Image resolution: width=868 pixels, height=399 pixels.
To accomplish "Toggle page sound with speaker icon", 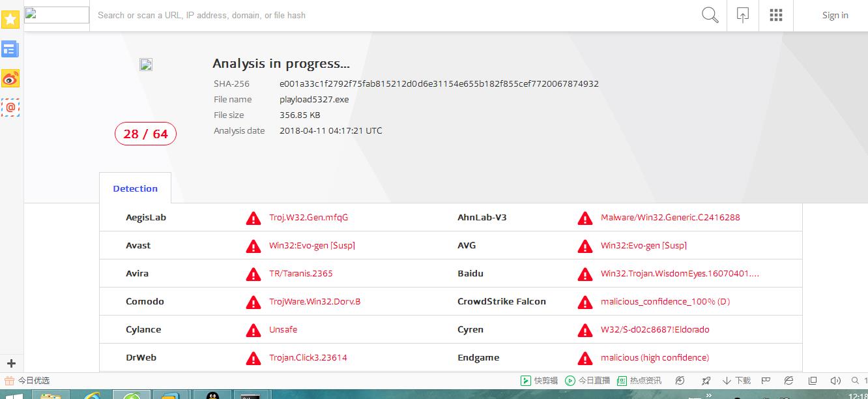I will (x=835, y=380).
